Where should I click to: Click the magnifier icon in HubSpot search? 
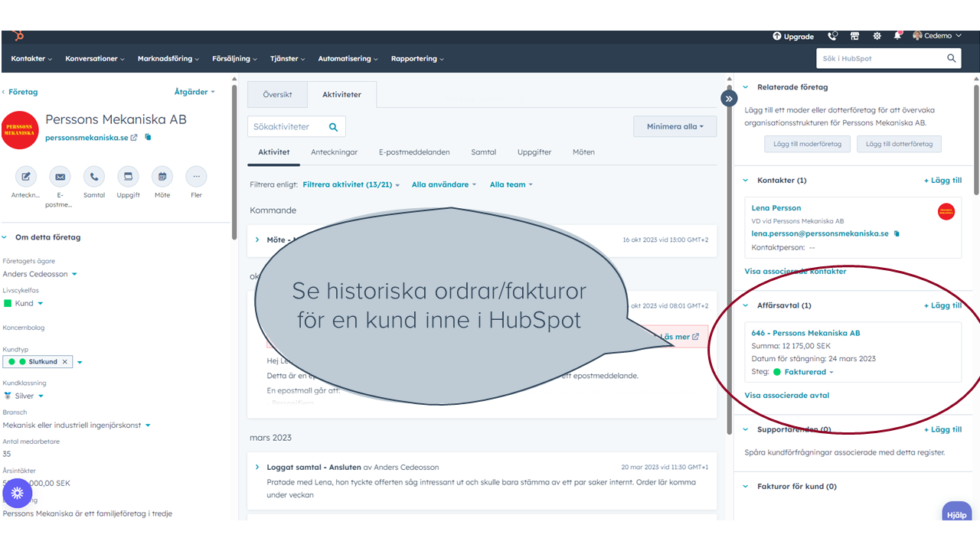pyautogui.click(x=952, y=58)
